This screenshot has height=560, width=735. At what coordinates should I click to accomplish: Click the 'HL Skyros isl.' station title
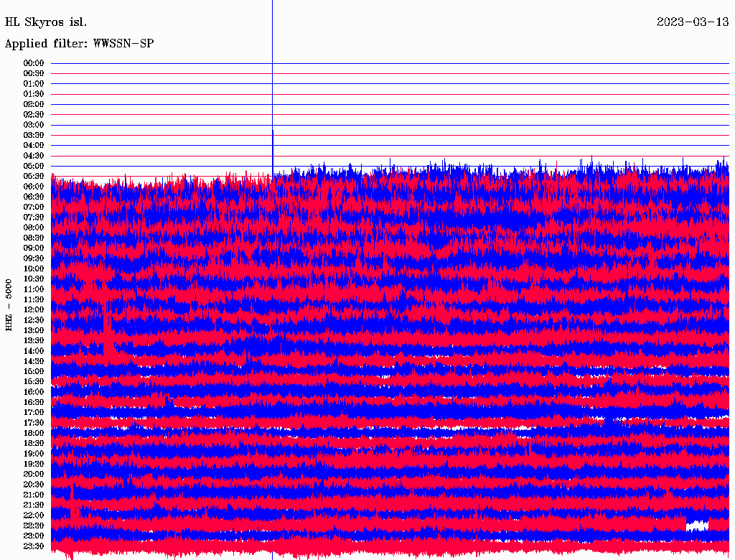click(x=45, y=22)
